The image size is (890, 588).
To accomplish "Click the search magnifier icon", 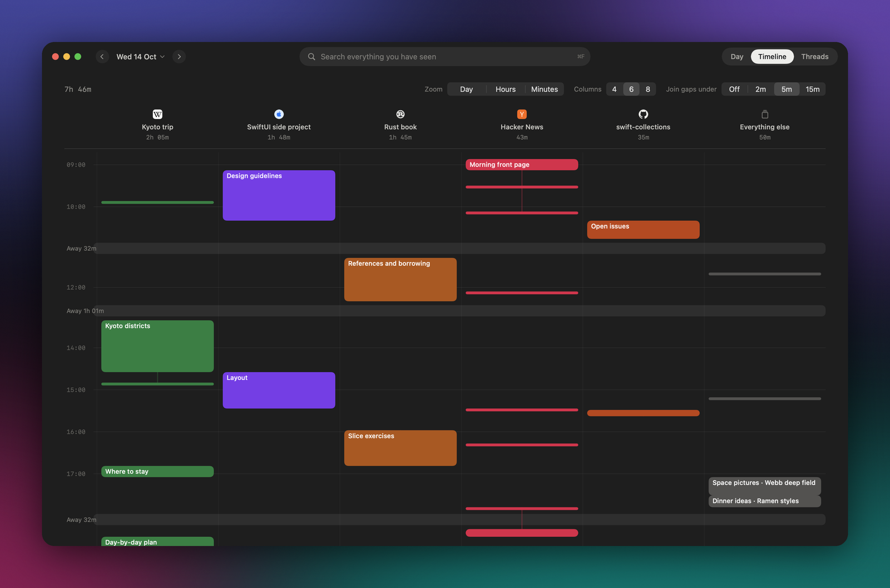I will point(311,57).
